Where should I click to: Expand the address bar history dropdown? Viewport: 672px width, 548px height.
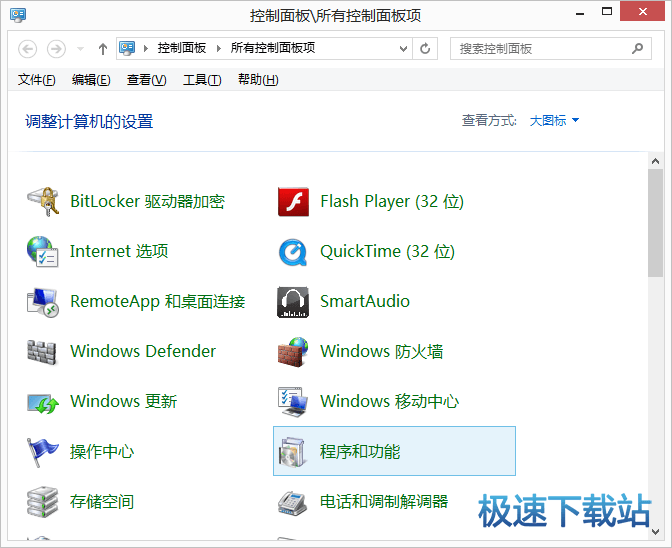403,48
